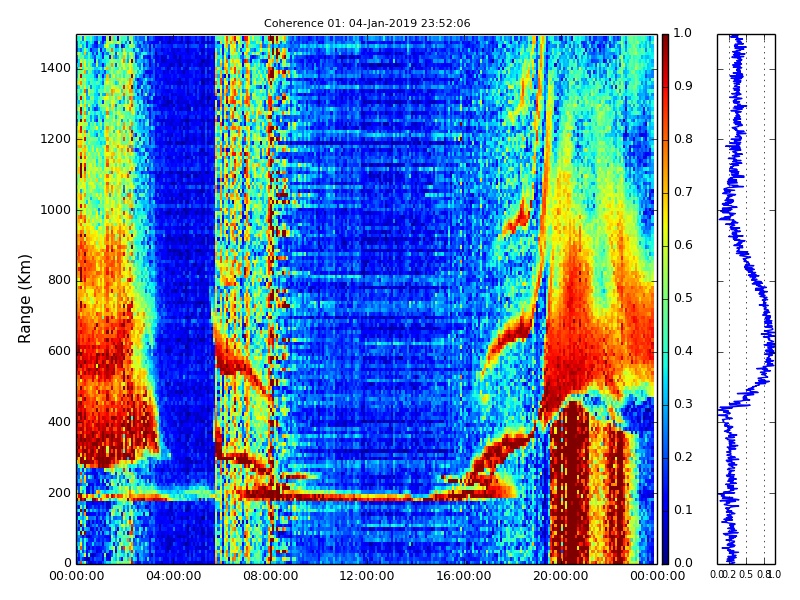Viewport: 800px width, 600px height.
Task: Click the plot title 'Coherence 01: 04-Jan-2019 23:52:06'
Action: (367, 23)
